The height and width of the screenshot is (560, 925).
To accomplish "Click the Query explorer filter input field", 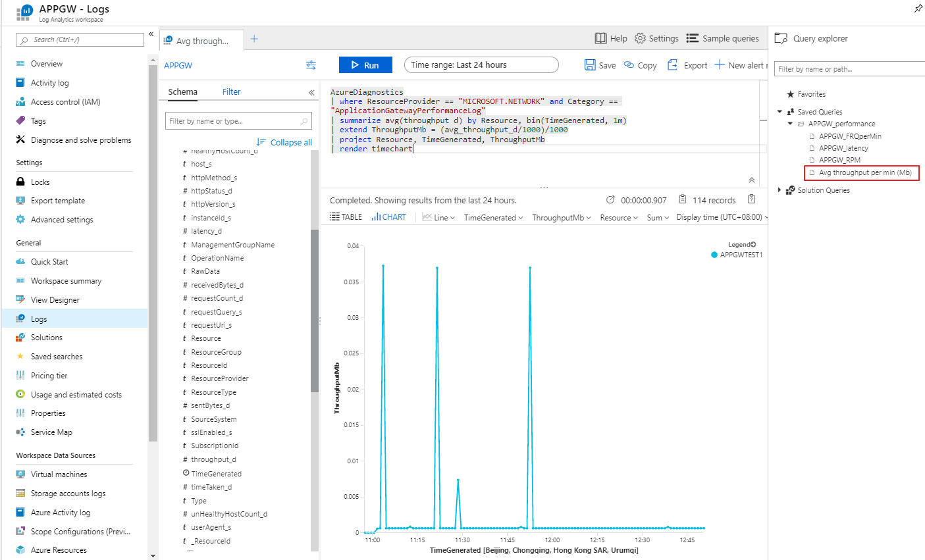I will pyautogui.click(x=849, y=69).
